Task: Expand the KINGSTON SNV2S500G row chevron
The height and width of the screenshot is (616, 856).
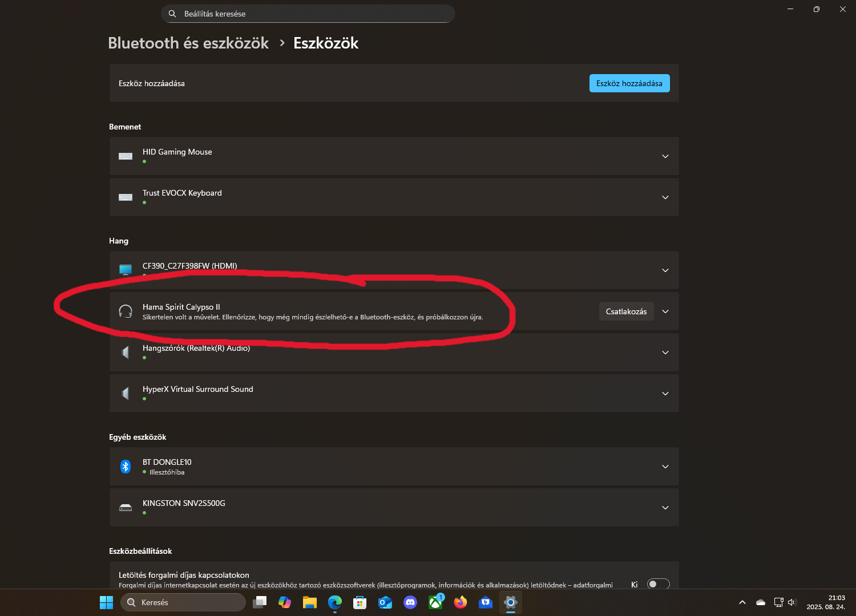Action: click(x=665, y=508)
